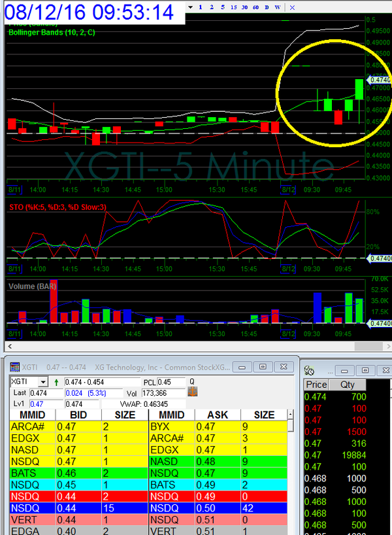Switch chart to 5-minute interval
The height and width of the screenshot is (535, 392).
coord(221,7)
